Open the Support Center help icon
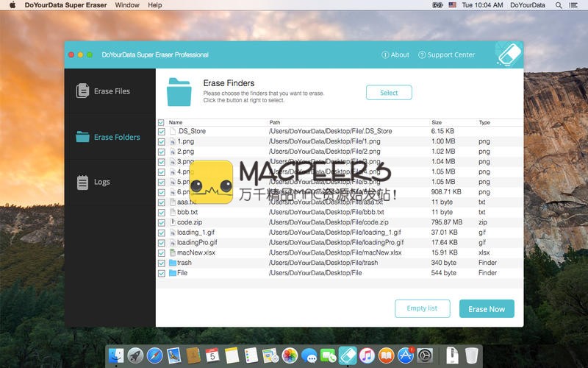The width and height of the screenshot is (588, 368). coord(422,54)
